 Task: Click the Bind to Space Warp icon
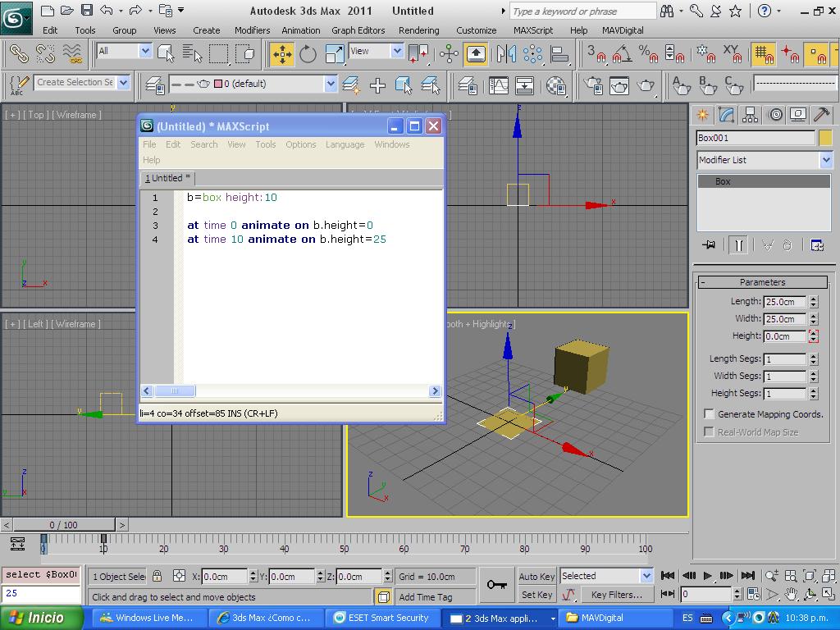72,53
